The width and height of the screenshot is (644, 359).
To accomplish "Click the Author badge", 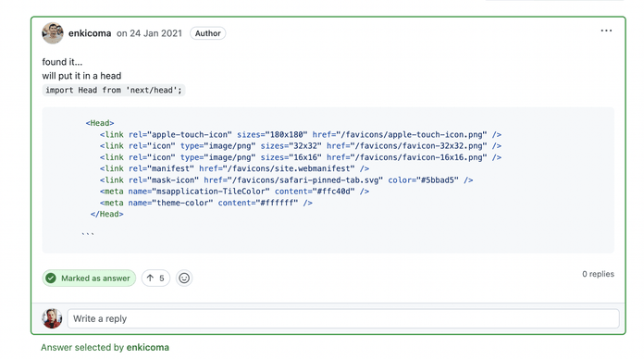I will pos(208,33).
